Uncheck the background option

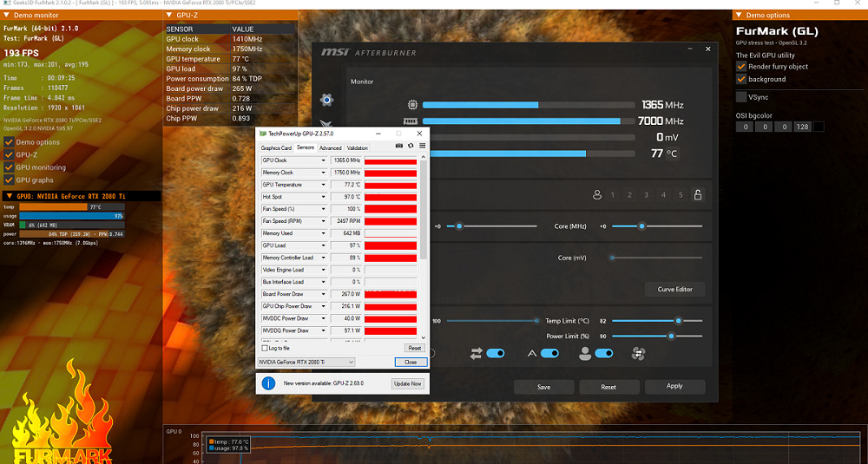pyautogui.click(x=741, y=79)
